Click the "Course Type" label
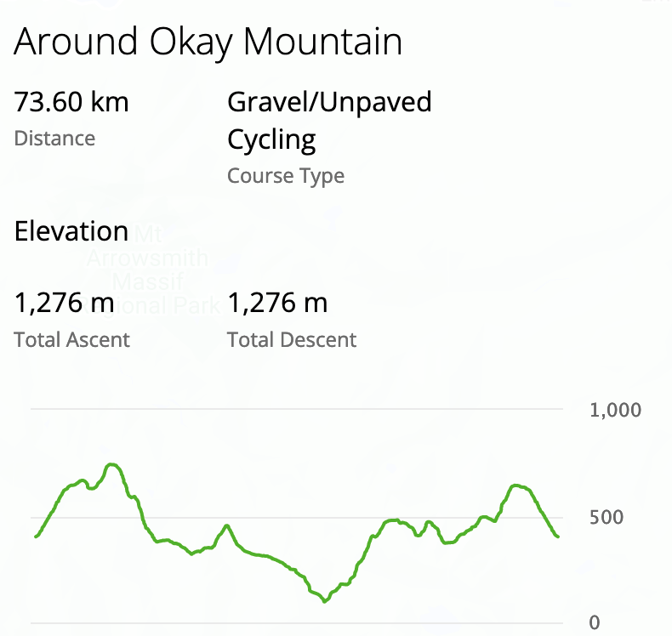This screenshot has width=672, height=636. [286, 176]
